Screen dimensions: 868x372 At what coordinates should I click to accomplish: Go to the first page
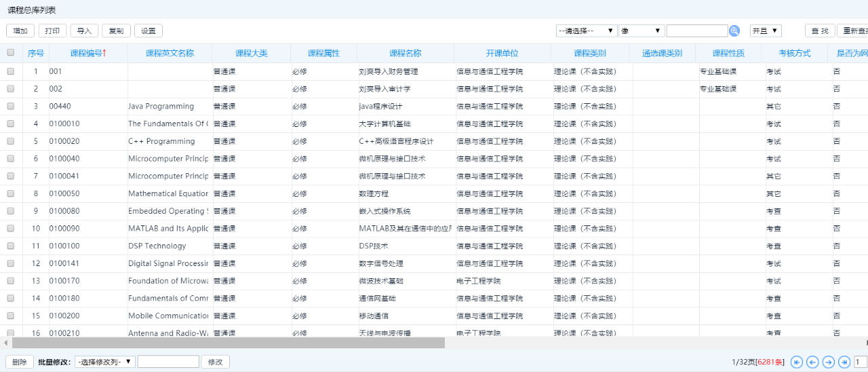pos(797,362)
